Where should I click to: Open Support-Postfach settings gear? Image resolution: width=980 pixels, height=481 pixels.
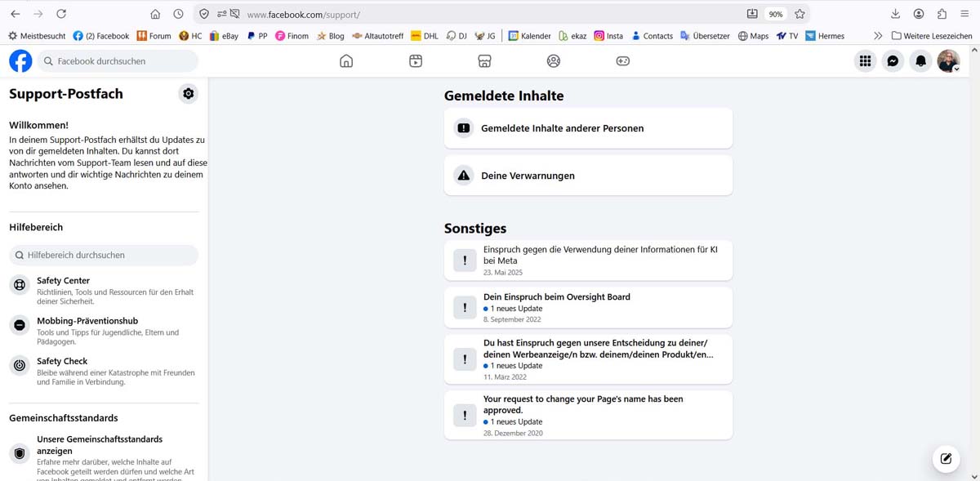point(189,94)
